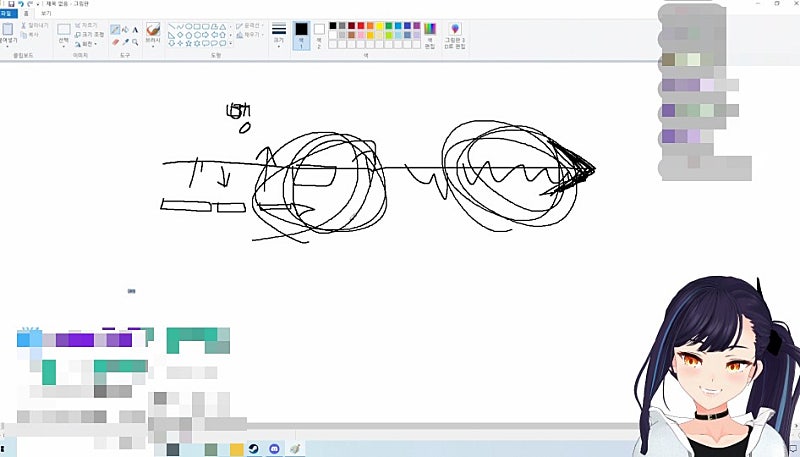Click the Paste clipboard icon
The width and height of the screenshot is (800, 457).
8,29
